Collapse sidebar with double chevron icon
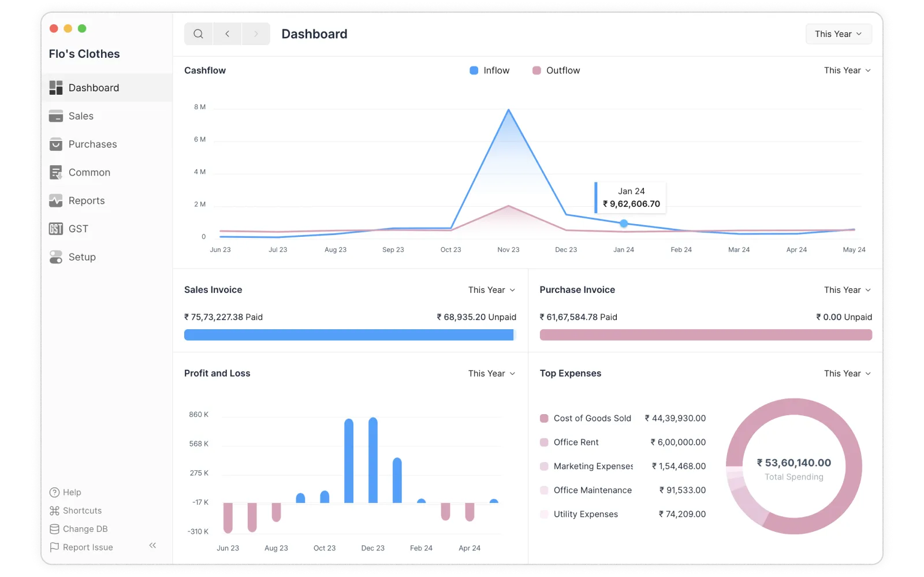 (152, 545)
